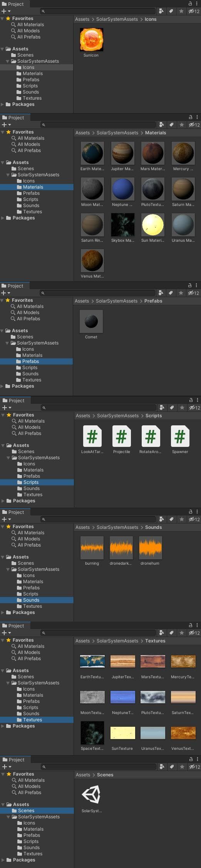Collapse Favorites in the Sounds panel
This screenshot has height=868, width=201.
(x=3, y=527)
